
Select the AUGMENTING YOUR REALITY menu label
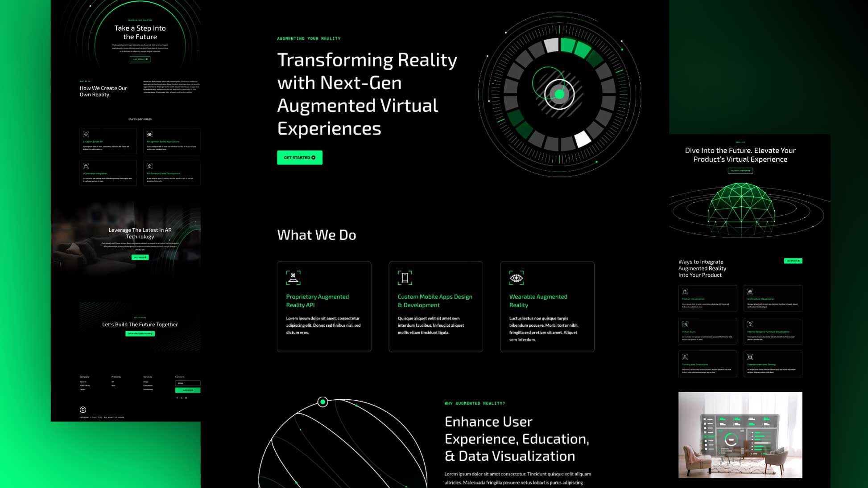coord(309,38)
